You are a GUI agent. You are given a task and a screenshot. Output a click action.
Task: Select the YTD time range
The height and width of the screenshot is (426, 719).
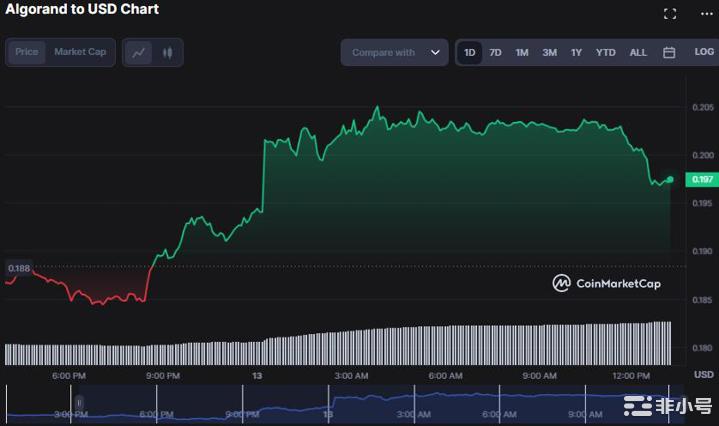(605, 53)
